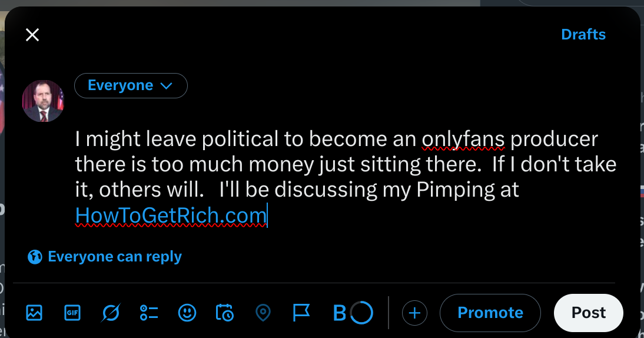
Task: Expand the Everyone audience dropdown
Action: coord(131,86)
